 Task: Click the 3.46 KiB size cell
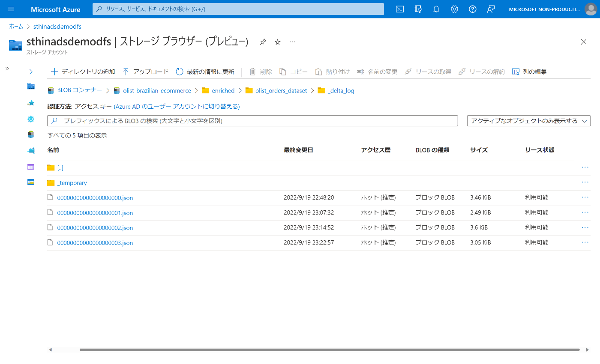pos(480,197)
